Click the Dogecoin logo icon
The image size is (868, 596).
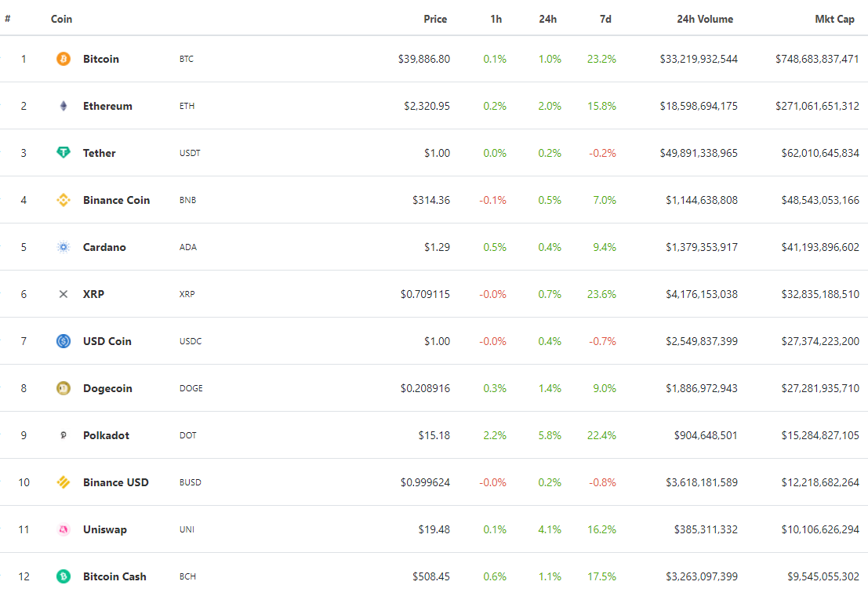[x=63, y=388]
